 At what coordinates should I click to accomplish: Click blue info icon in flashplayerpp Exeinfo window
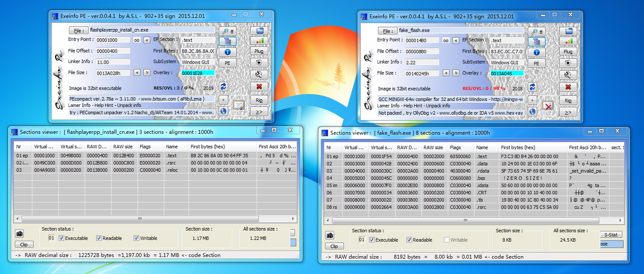[x=227, y=52]
